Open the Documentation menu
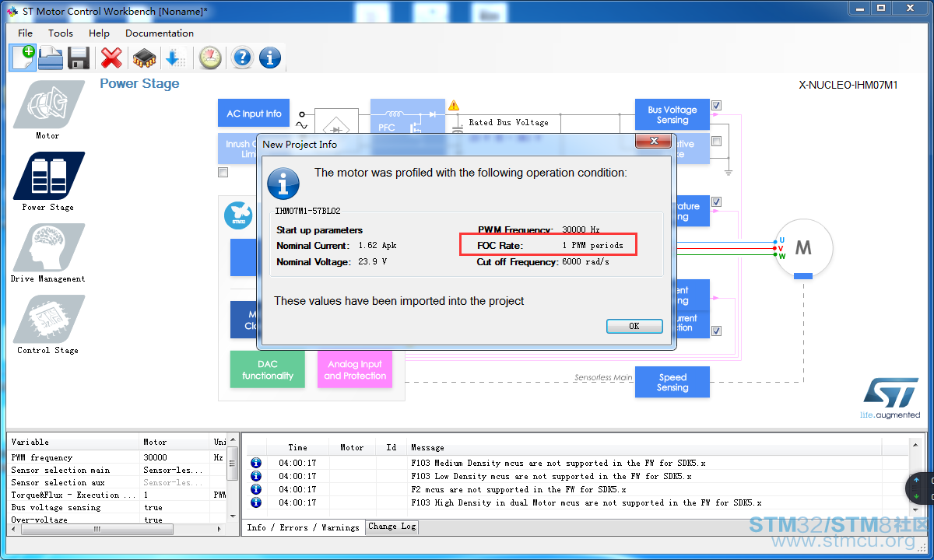This screenshot has height=560, width=934. point(160,33)
